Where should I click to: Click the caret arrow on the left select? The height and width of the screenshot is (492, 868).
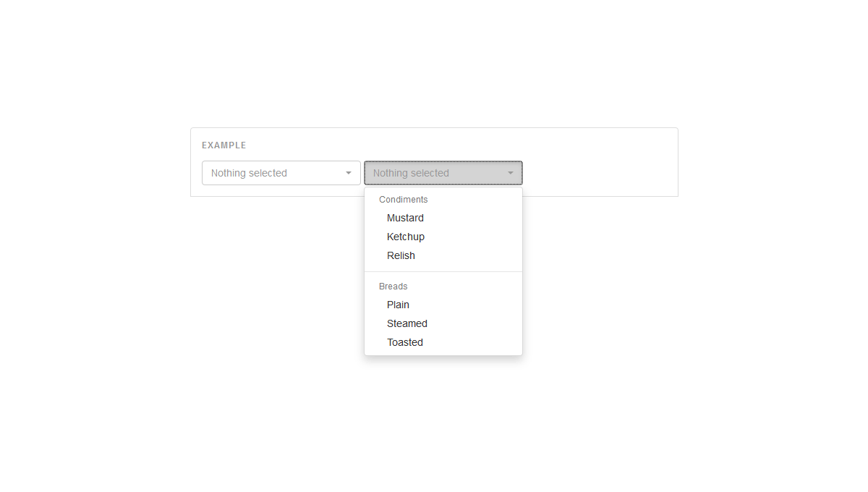[348, 173]
